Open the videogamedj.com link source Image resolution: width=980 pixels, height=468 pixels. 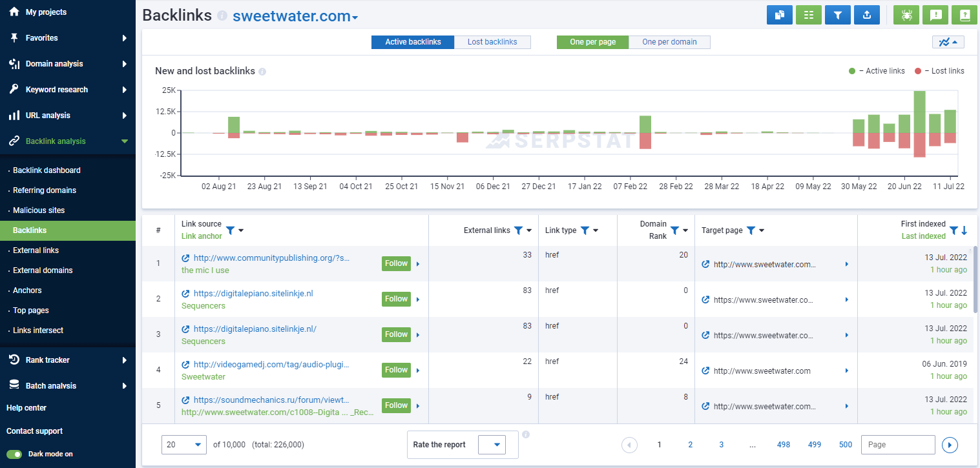click(x=271, y=365)
